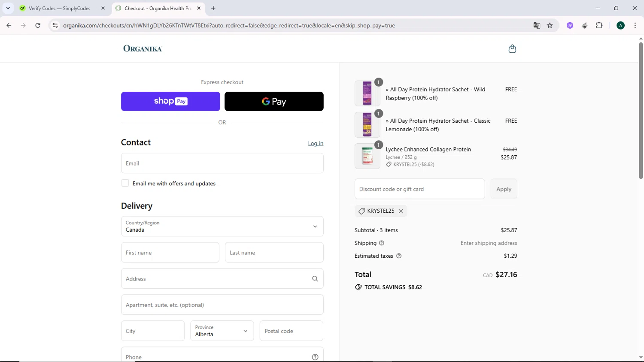Click the Estimated taxes help icon
The width and height of the screenshot is (644, 362).
399,256
